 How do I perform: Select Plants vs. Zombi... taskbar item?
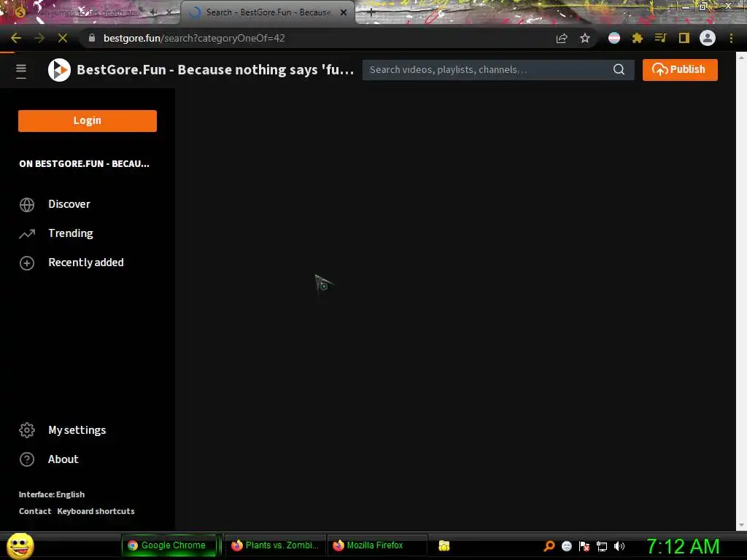[274, 545]
